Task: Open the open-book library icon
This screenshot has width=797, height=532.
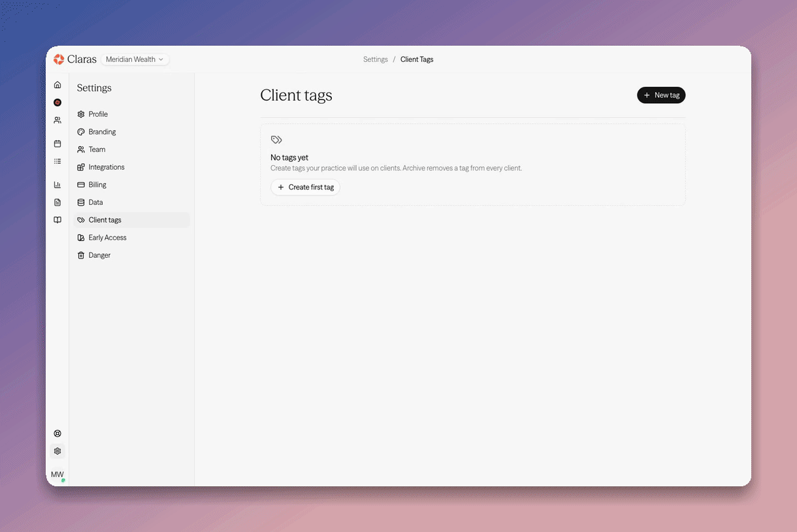Action: (57, 220)
